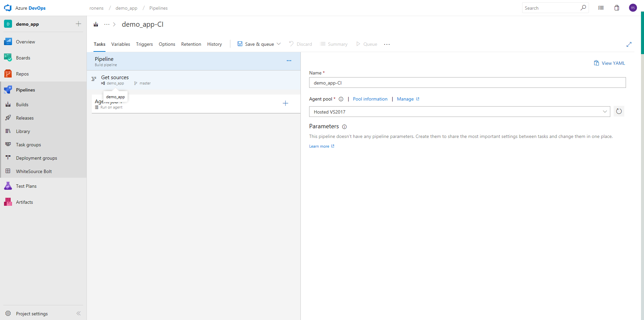
Task: Refresh the agent pool list
Action: 619,111
